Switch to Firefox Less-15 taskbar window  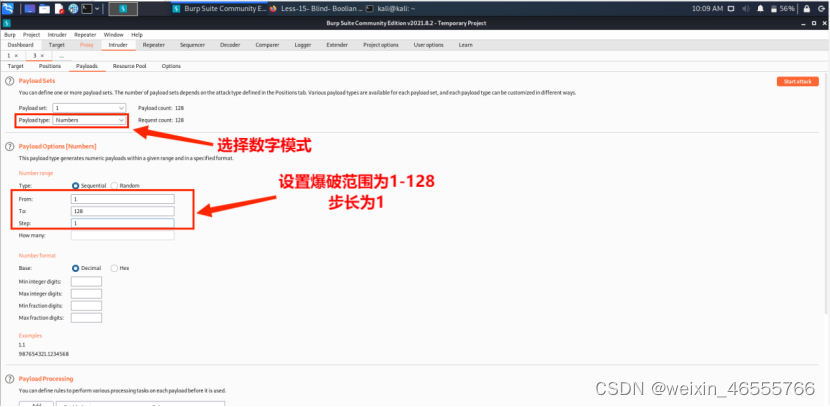(x=316, y=8)
